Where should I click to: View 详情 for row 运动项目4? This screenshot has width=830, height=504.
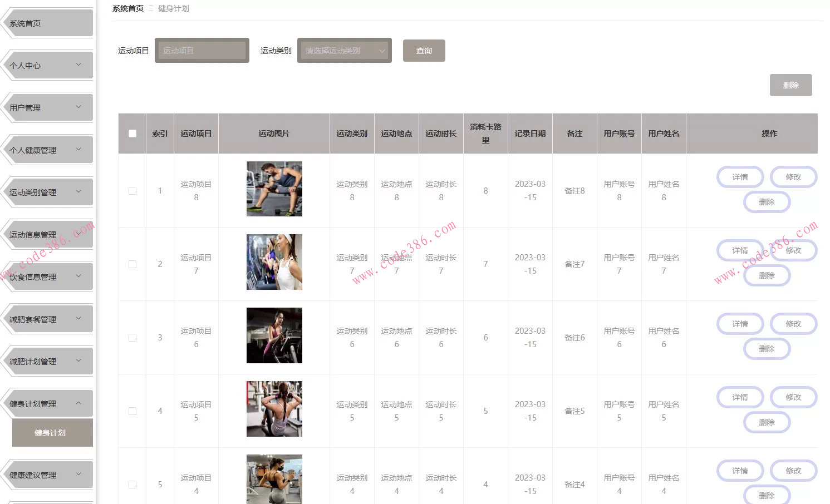click(x=740, y=471)
